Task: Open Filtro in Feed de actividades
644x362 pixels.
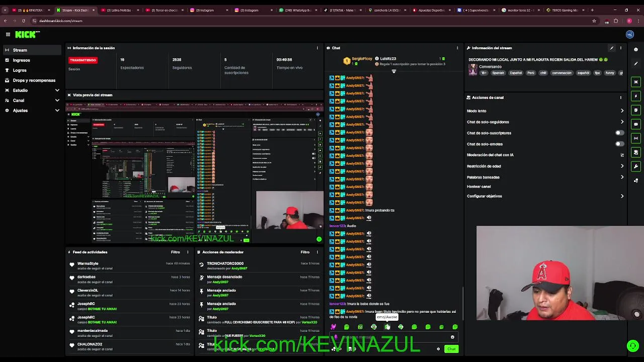Action: click(x=175, y=252)
